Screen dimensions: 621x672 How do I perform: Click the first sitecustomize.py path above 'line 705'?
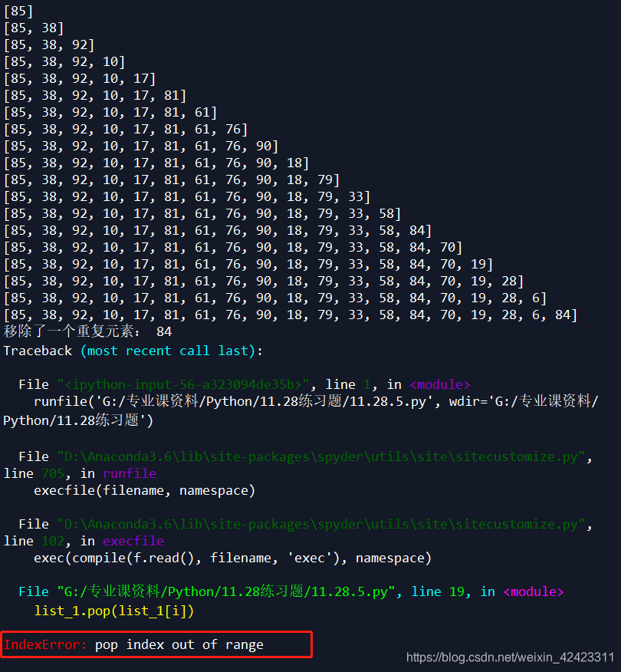tap(321, 457)
